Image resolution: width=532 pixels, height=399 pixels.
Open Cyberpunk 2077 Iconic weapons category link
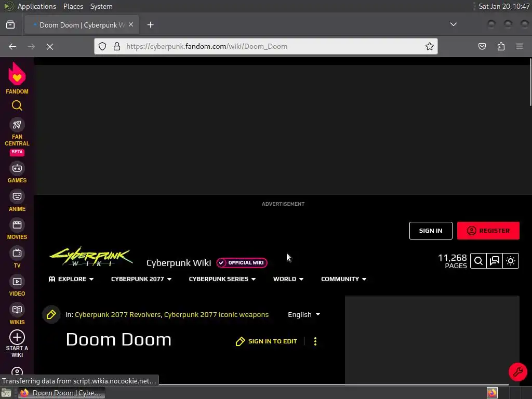coord(216,314)
